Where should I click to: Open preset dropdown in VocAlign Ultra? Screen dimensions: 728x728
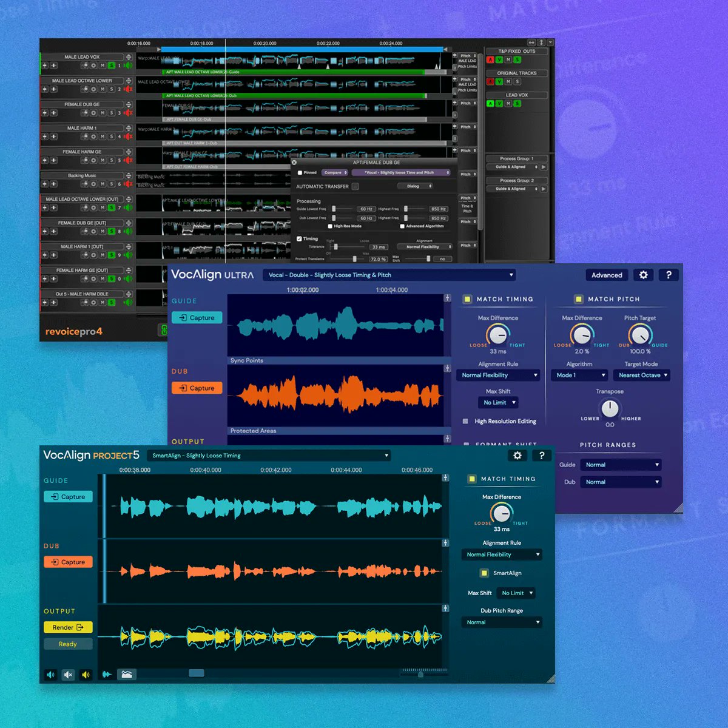[x=389, y=275]
